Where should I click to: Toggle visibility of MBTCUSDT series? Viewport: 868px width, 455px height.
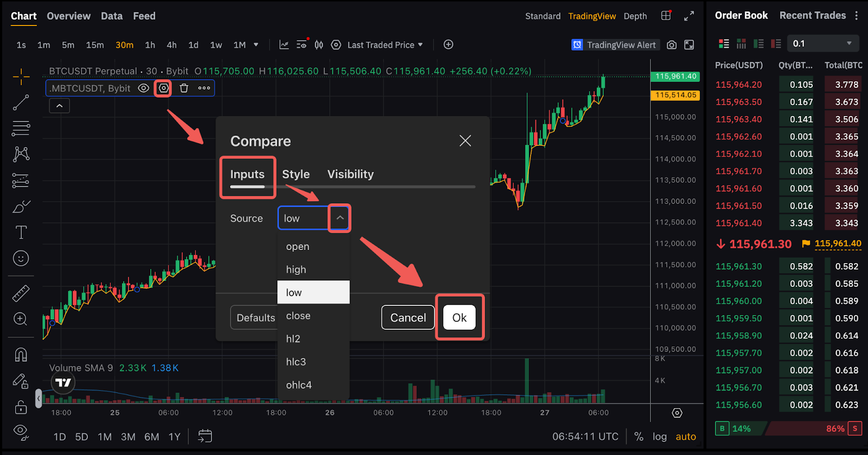coord(143,88)
